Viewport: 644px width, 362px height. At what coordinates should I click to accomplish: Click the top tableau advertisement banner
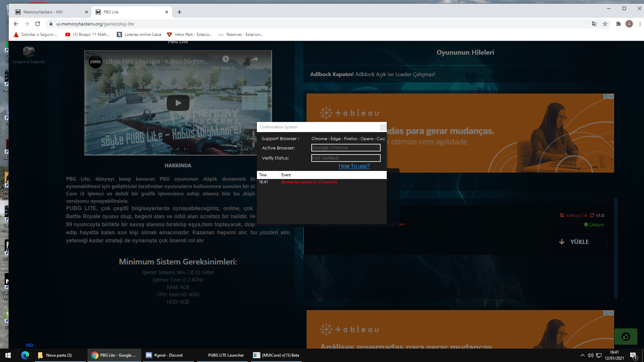460,133
